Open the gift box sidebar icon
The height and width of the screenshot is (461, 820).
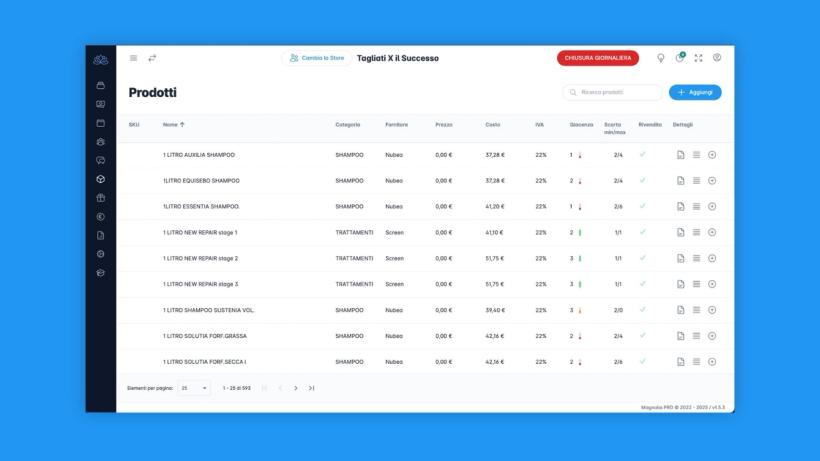click(x=100, y=198)
